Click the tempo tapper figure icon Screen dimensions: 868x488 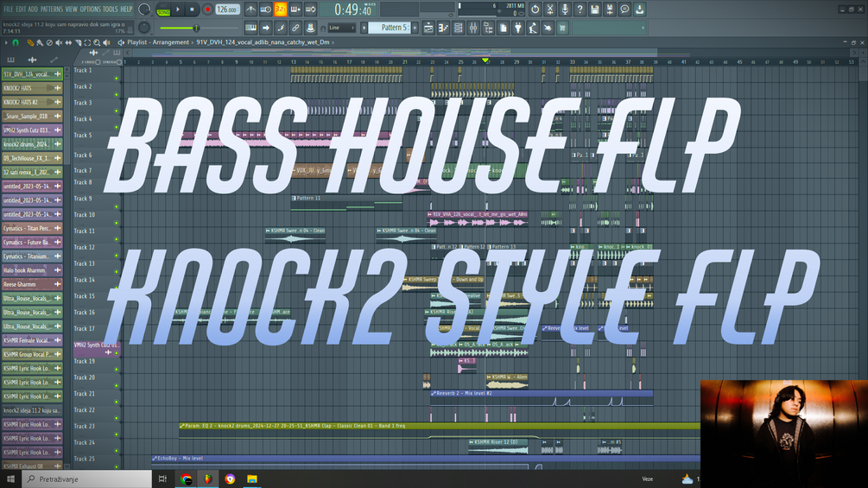[533, 28]
